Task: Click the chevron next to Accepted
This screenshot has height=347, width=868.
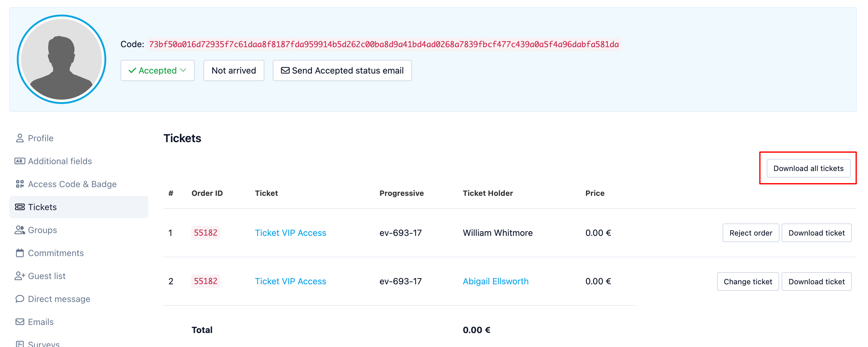Action: (183, 70)
